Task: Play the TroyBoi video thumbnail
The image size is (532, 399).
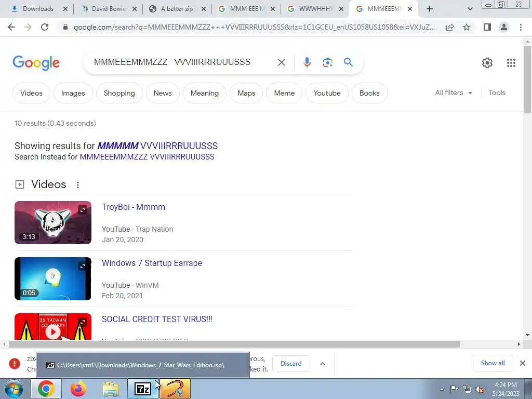Action: click(53, 222)
